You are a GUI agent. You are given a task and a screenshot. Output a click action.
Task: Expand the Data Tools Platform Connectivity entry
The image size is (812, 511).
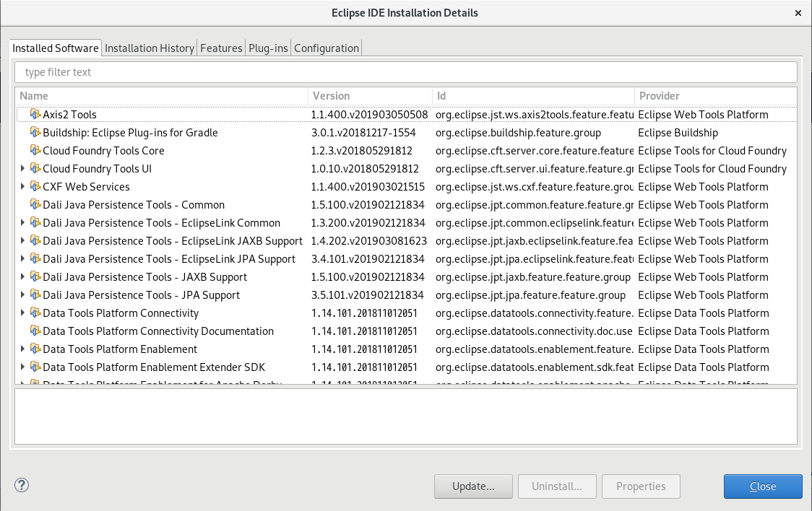(x=22, y=313)
